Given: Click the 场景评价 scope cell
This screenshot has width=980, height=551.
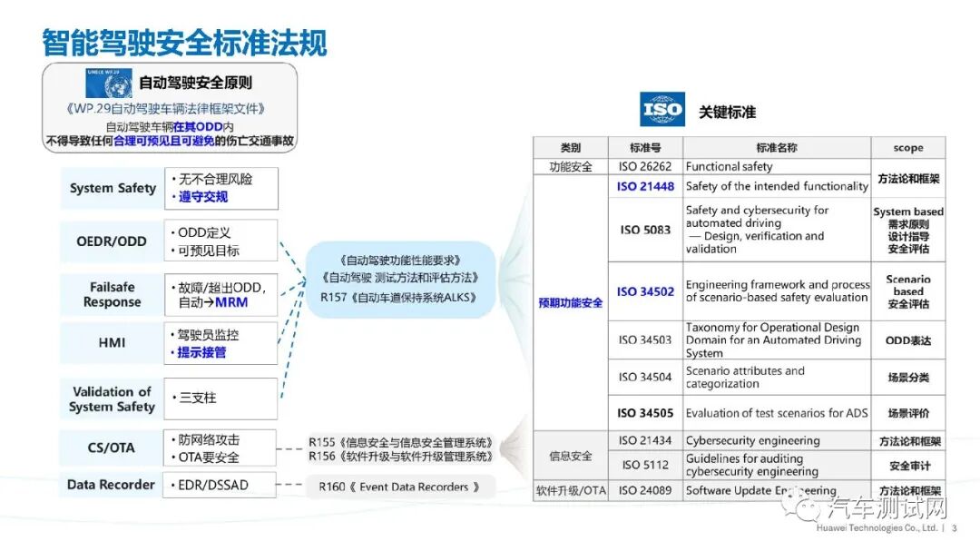Looking at the screenshot, I should (x=908, y=413).
